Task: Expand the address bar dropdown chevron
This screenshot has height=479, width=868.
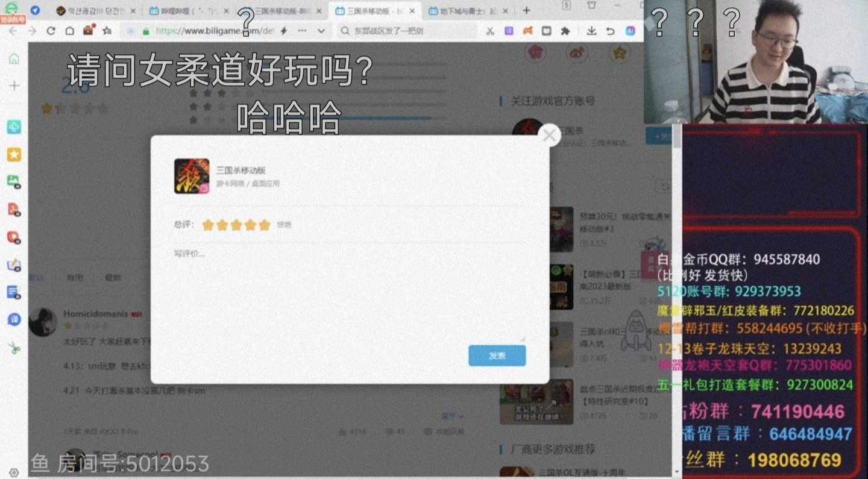Action: [321, 31]
